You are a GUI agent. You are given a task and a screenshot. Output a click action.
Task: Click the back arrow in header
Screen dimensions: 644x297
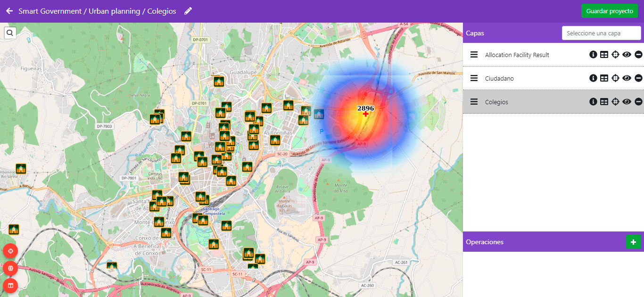pyautogui.click(x=9, y=11)
